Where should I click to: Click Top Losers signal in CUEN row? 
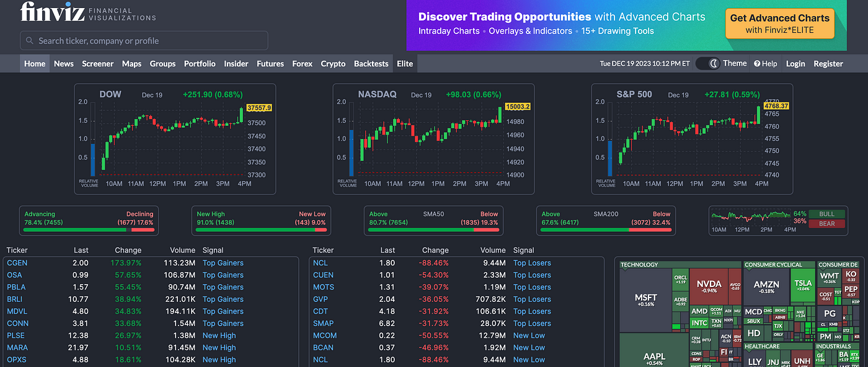pyautogui.click(x=532, y=275)
